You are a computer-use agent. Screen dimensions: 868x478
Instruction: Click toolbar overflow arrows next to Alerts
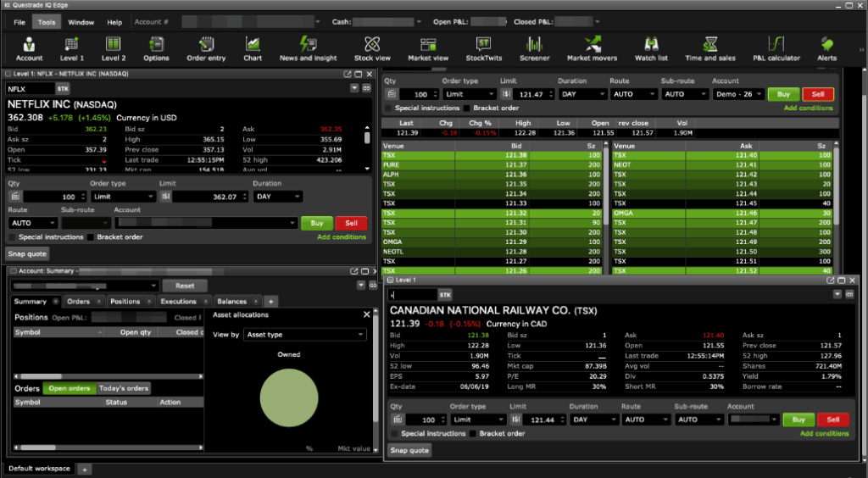coord(861,50)
